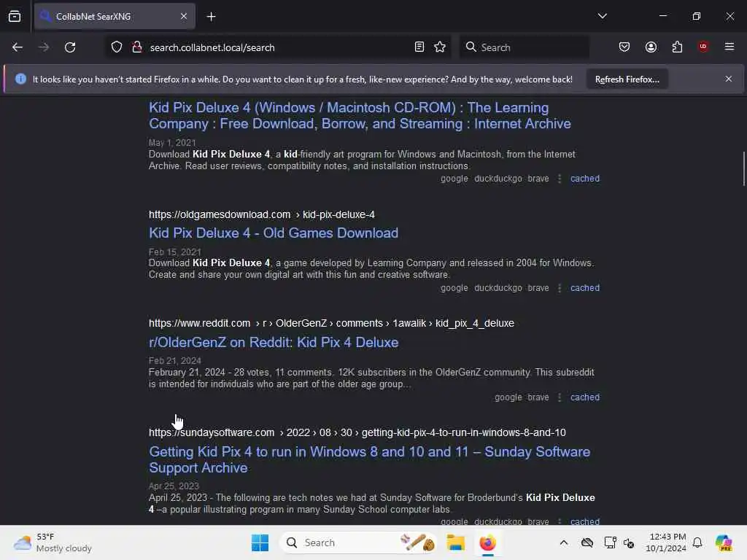Open a new tab

tap(211, 17)
